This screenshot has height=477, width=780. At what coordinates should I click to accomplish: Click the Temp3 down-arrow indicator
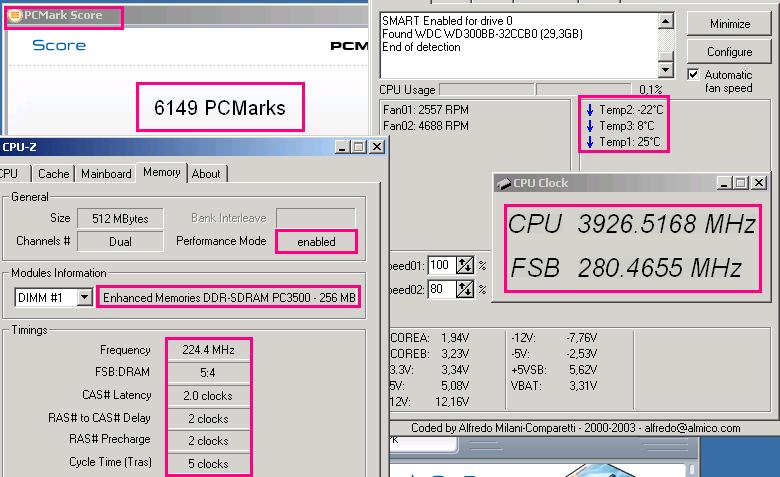point(589,126)
